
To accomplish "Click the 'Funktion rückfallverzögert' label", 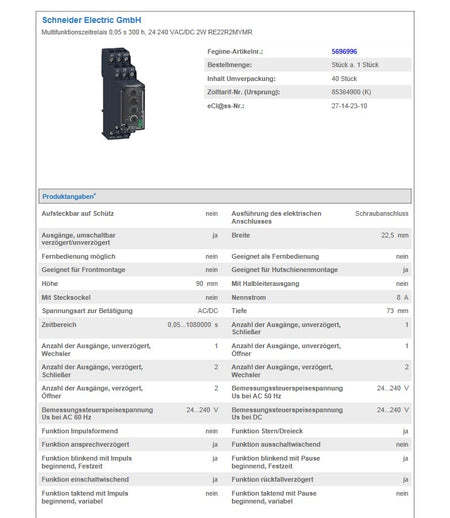I will click(273, 480).
